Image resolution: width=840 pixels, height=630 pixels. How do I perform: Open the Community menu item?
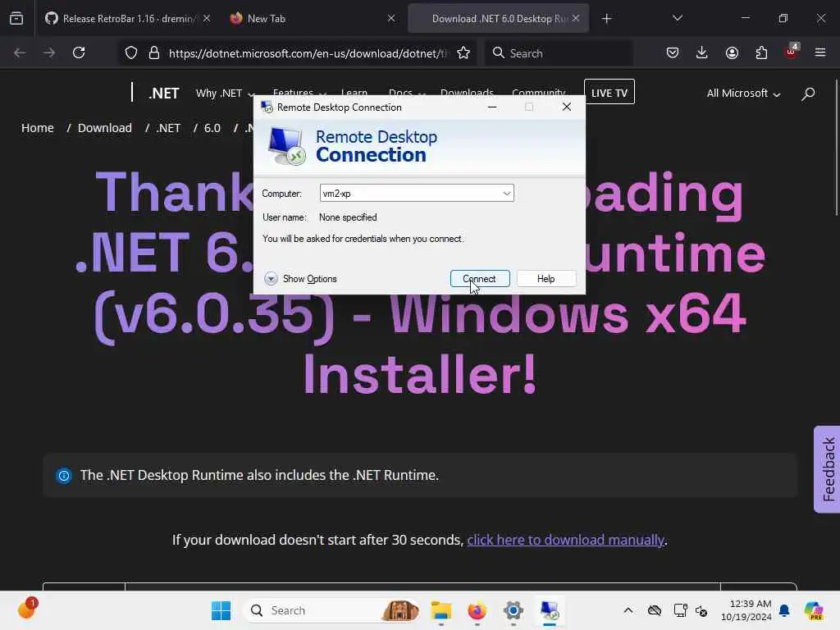point(538,93)
